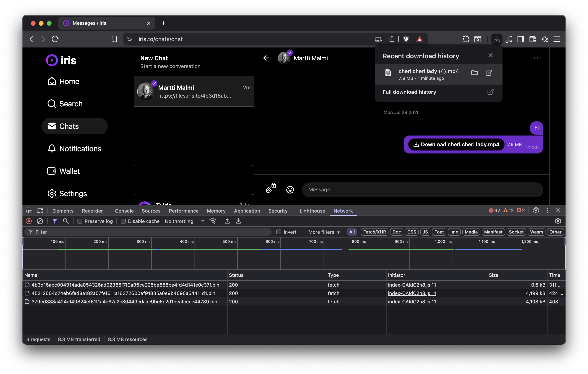The width and height of the screenshot is (588, 374).
Task: Show cheri cheri lady (4).mp4 in folder
Action: click(x=474, y=73)
